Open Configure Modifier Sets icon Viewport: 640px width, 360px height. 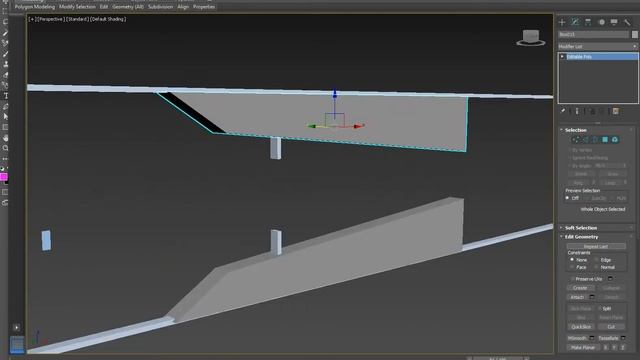pos(616,111)
